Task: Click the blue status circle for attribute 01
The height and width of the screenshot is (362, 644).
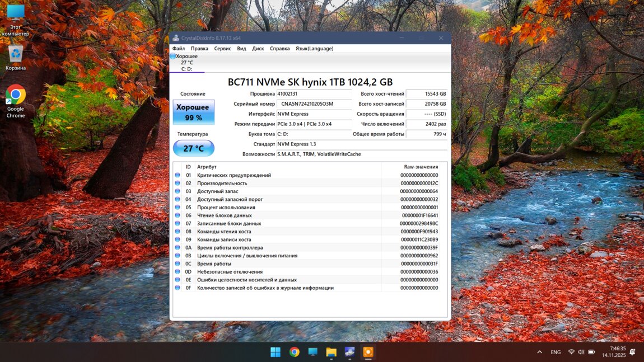Action: click(178, 175)
